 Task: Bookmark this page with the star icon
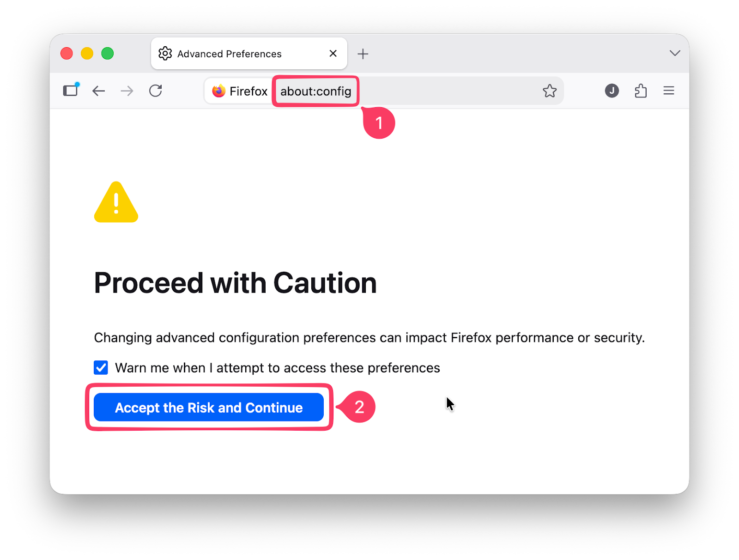coord(550,91)
